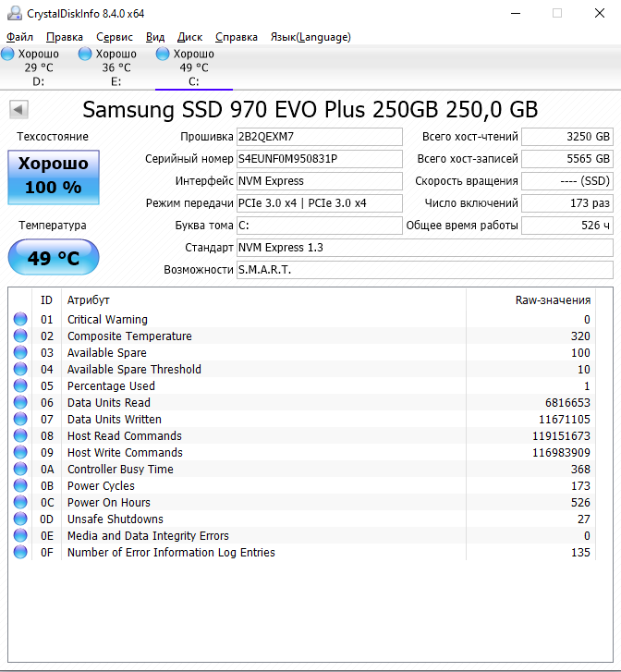621x672 pixels.
Task: Click the CrystalDiskInfo app icon in title bar
Action: tap(15, 13)
